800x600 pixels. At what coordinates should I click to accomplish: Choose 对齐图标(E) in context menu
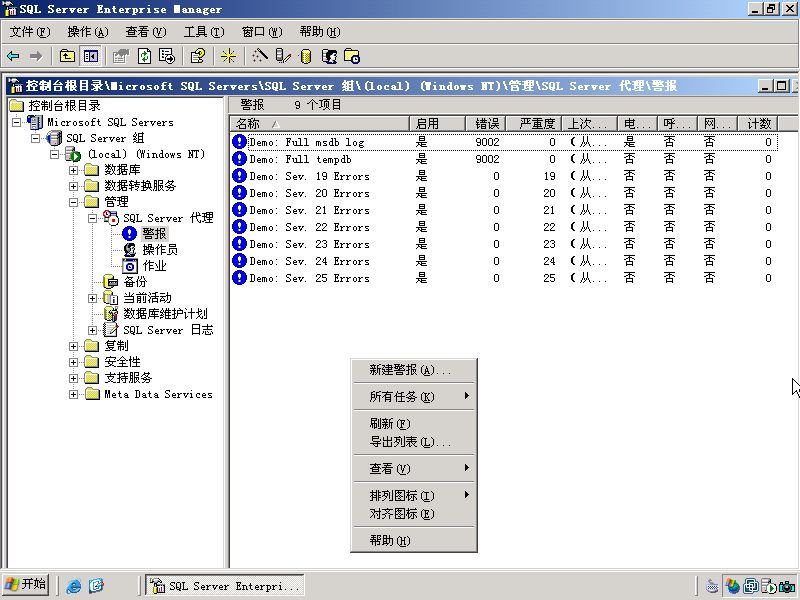[414, 513]
